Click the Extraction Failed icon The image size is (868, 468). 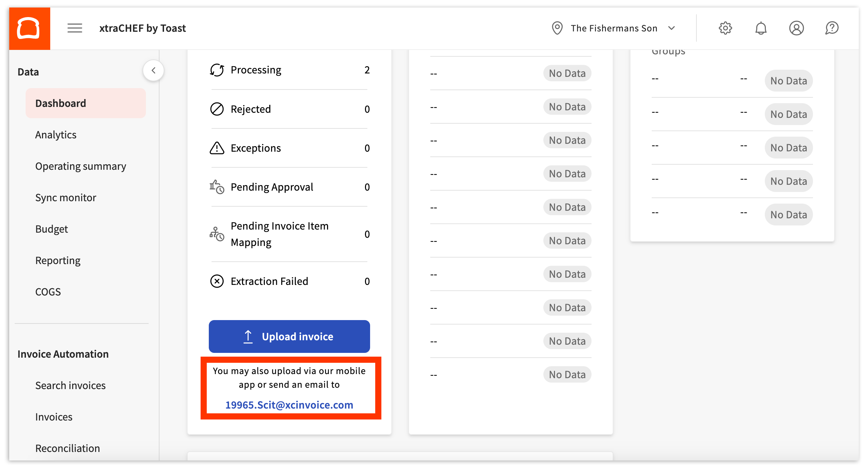click(x=217, y=281)
